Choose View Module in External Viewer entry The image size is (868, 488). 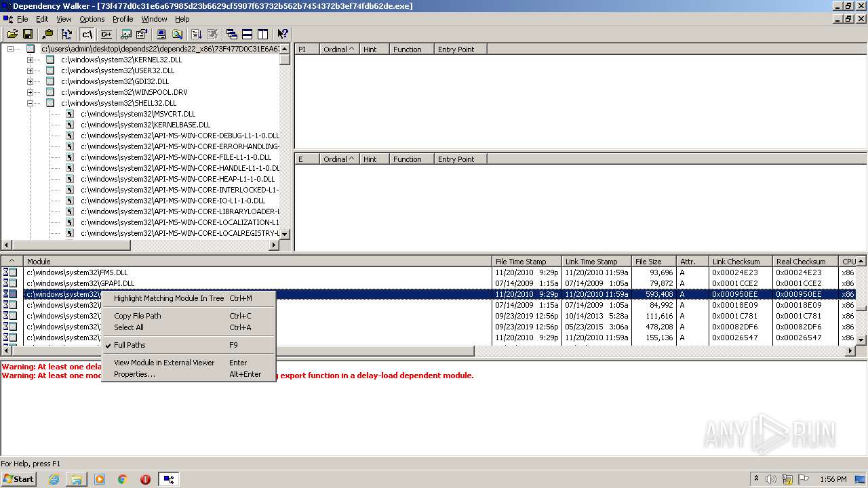189,363
